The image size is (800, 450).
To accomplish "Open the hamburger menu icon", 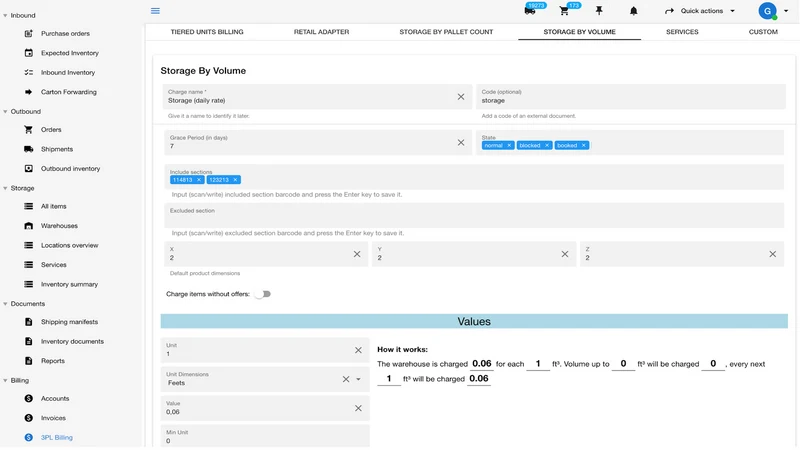I will pos(155,11).
